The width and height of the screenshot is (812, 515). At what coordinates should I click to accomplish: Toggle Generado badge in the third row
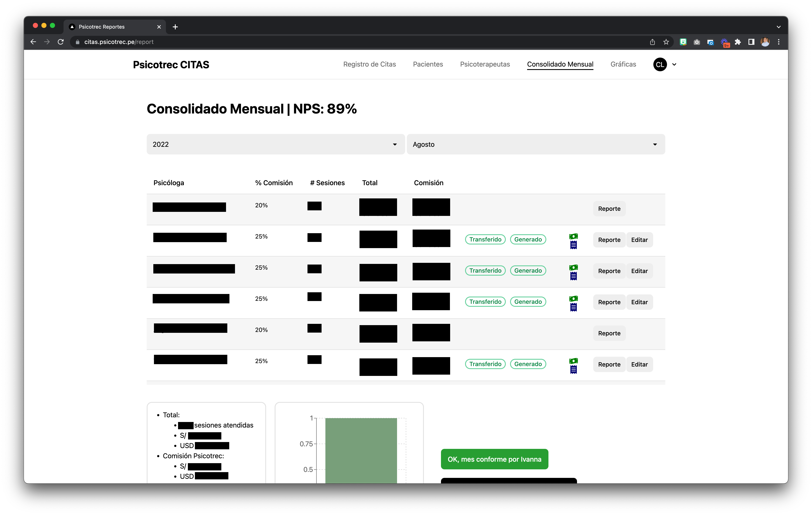[528, 270]
